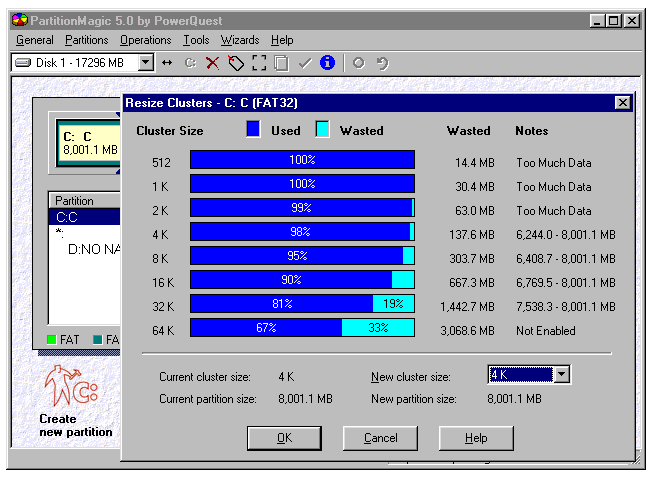This screenshot has width=655, height=480.
Task: Click the Info toolbar icon
Action: coord(327,63)
